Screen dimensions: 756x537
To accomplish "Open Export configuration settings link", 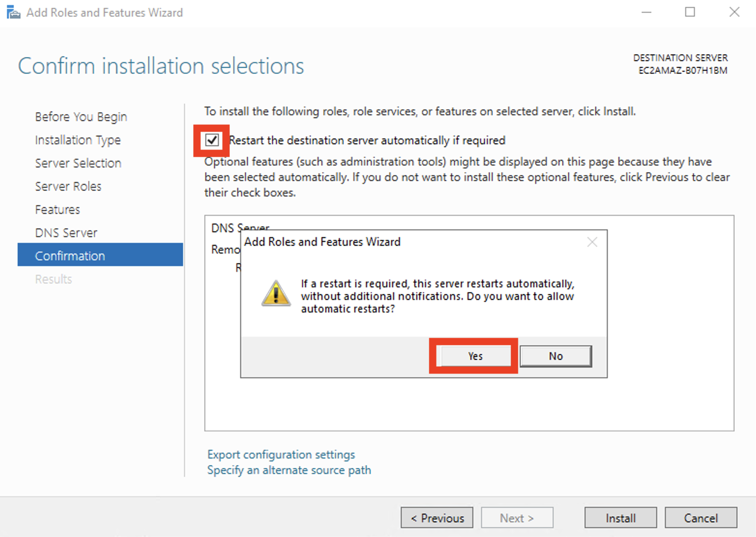I will click(x=281, y=455).
